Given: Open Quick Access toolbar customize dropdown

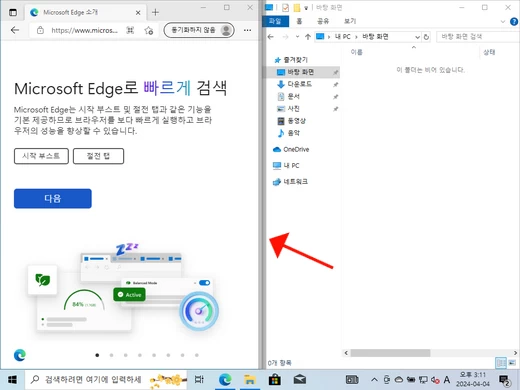Looking at the screenshot, I should pyautogui.click(x=306, y=8).
